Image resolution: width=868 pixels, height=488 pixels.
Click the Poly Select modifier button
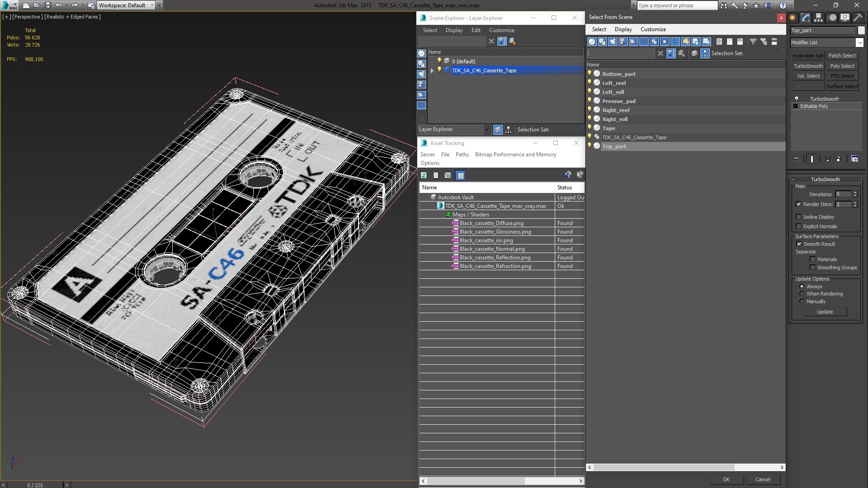pyautogui.click(x=842, y=66)
